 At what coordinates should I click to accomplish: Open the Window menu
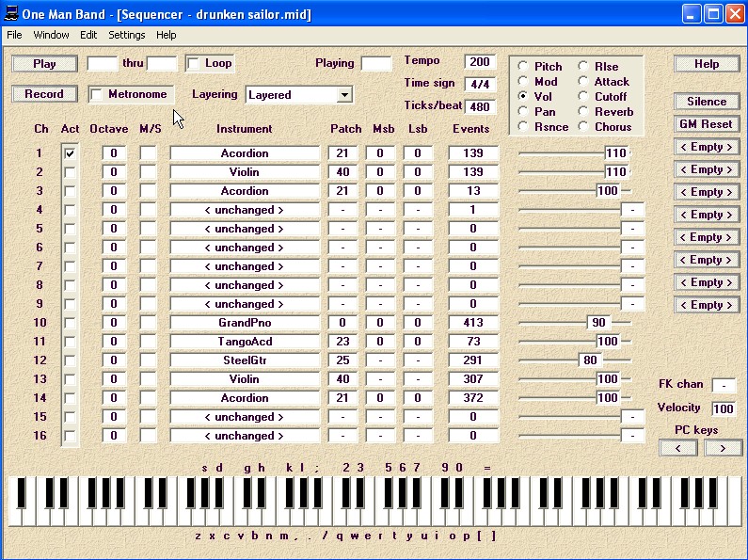pos(51,35)
